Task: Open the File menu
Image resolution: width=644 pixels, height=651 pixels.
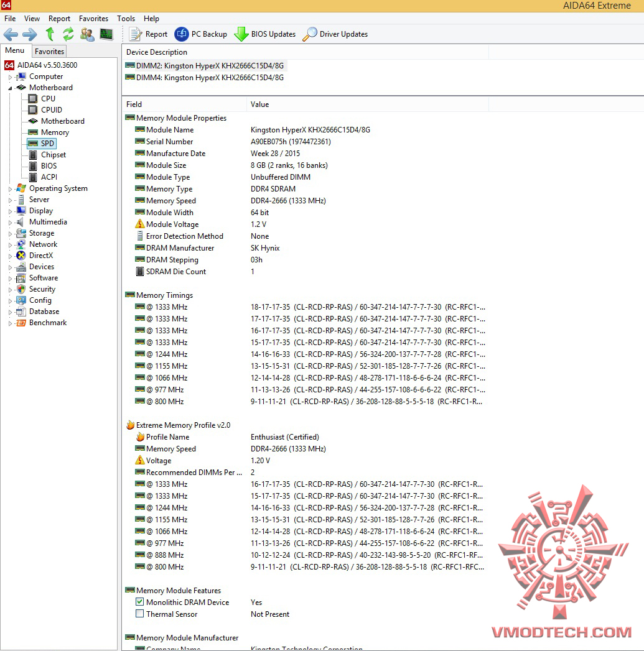Action: click(10, 19)
